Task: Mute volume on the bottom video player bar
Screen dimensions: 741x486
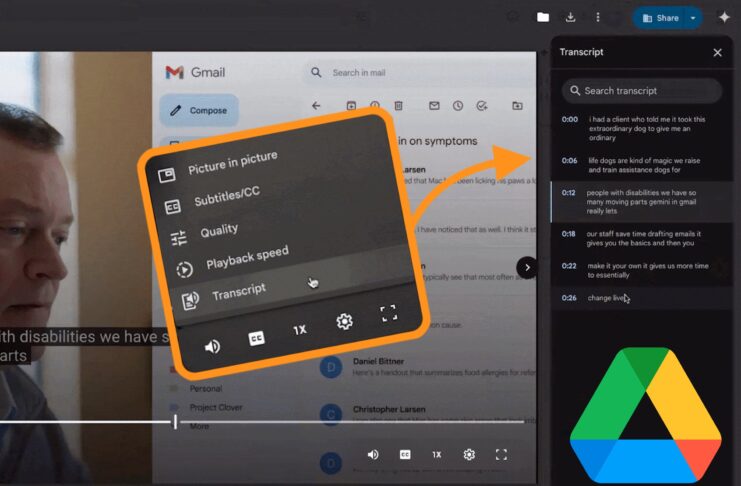Action: point(373,455)
